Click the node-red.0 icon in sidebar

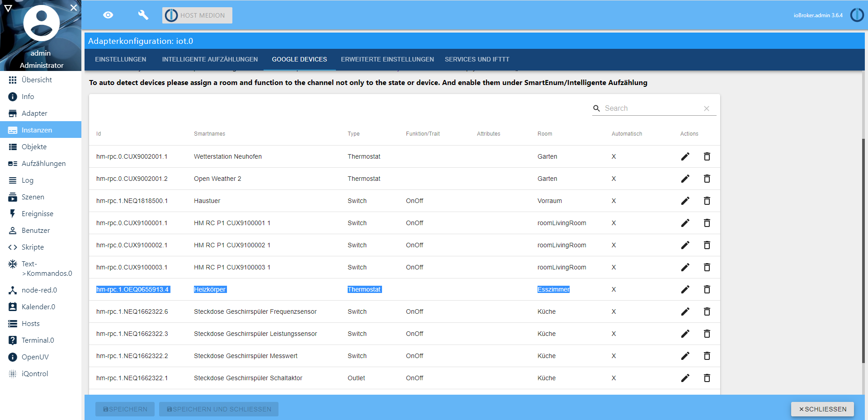click(13, 290)
